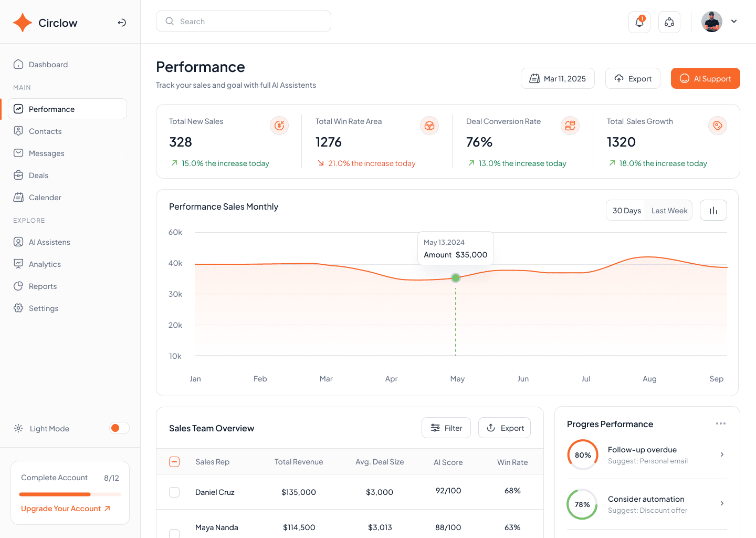Click the May 13, 2024 chart tooltip

click(x=456, y=249)
